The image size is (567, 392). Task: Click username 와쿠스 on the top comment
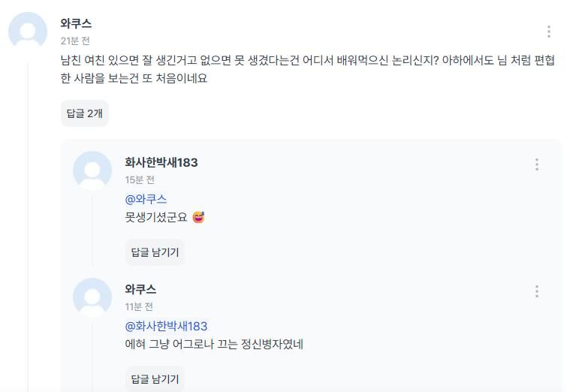point(76,24)
